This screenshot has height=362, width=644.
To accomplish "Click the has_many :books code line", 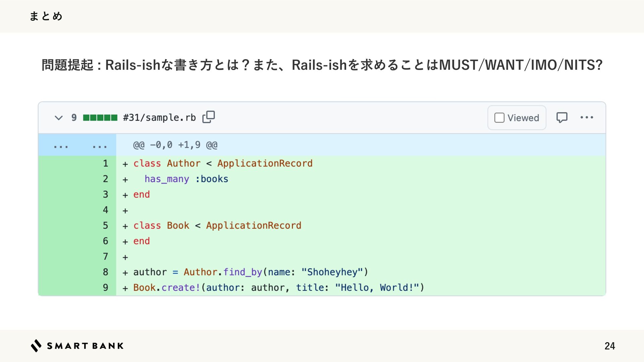I will click(x=186, y=179).
